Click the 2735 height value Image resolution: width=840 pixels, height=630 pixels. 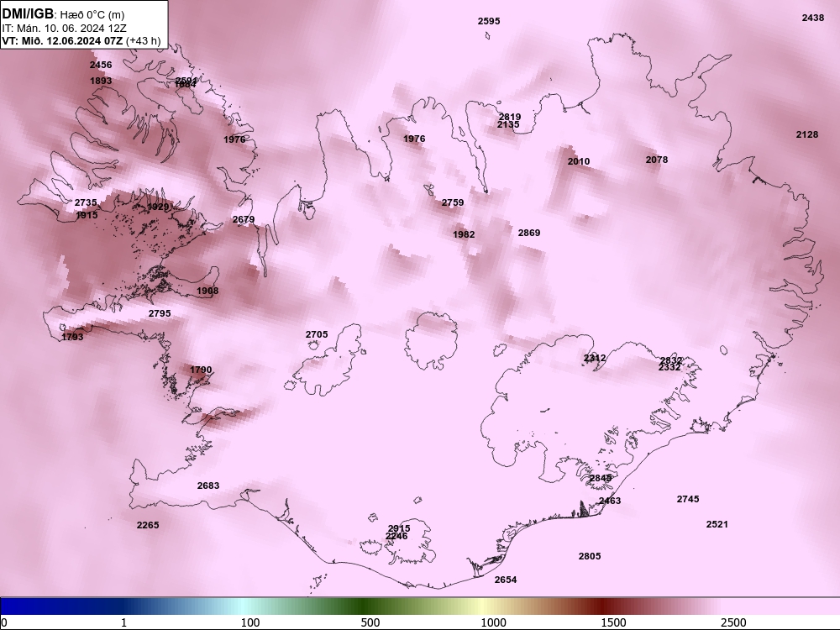click(86, 202)
